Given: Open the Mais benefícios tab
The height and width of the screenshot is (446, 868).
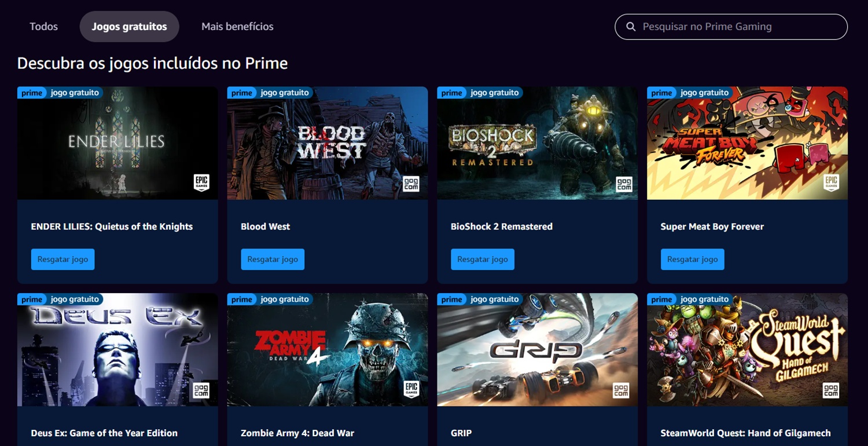Looking at the screenshot, I should click(x=237, y=27).
